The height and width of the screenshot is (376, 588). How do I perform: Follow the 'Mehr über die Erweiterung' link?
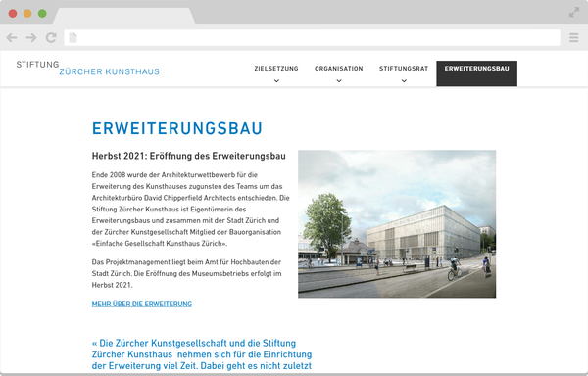click(142, 304)
